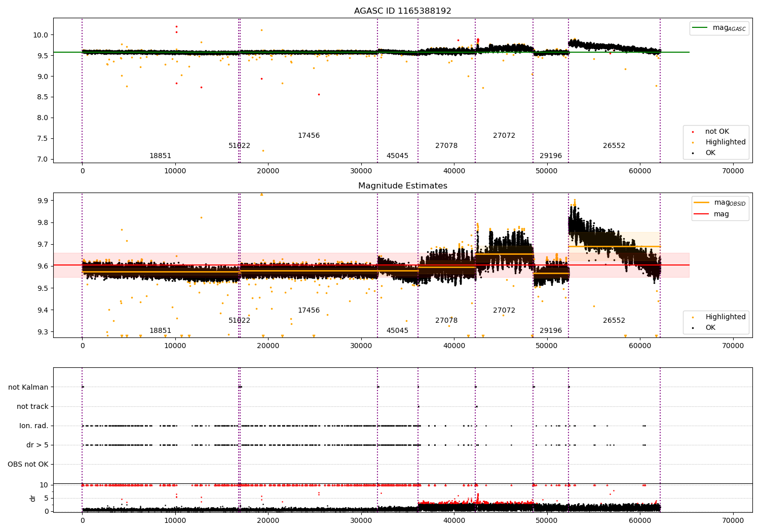This screenshot has width=760, height=532.
Task: Click the green mag AGASC legend line
Action: point(701,28)
